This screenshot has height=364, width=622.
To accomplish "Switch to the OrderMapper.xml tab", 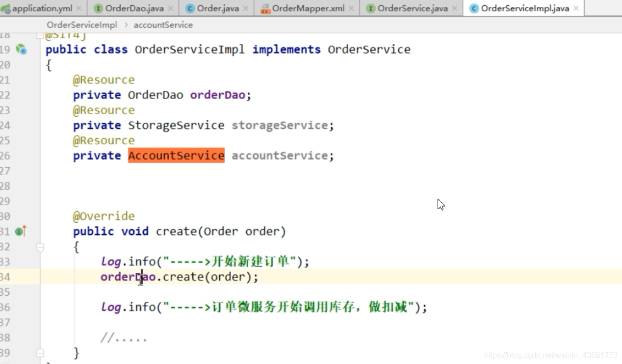I will pos(308,8).
